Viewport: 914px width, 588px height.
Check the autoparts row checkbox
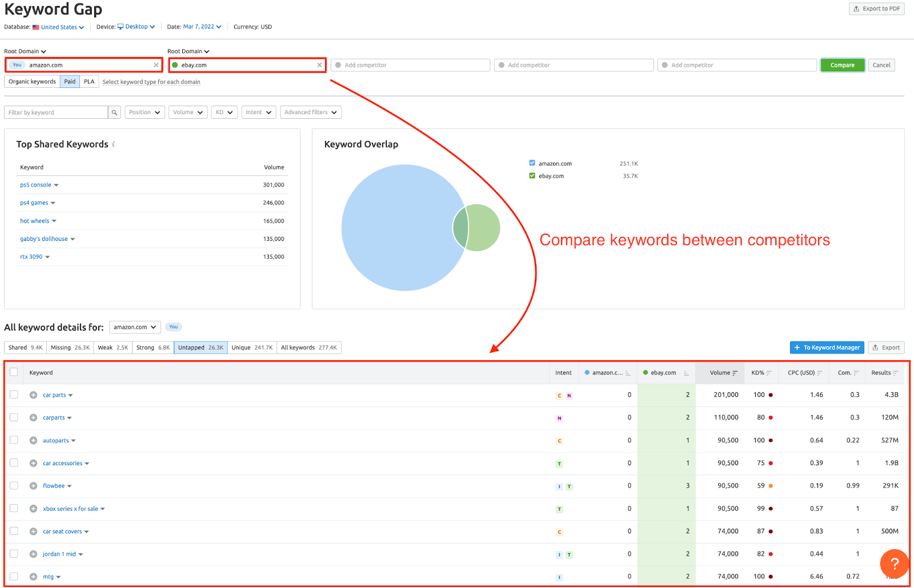[14, 440]
